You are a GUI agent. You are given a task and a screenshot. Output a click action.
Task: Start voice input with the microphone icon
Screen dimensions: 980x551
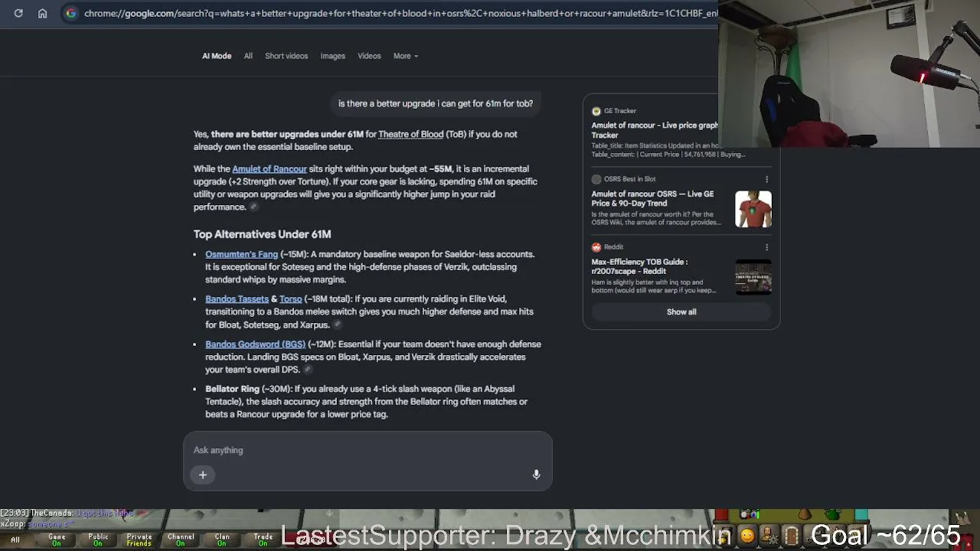[536, 475]
